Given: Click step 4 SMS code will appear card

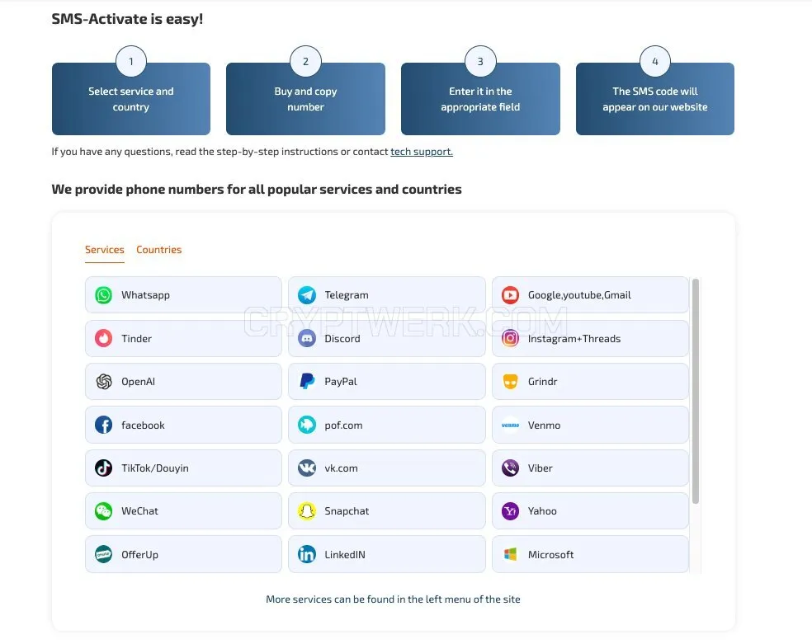Looking at the screenshot, I should pos(655,99).
